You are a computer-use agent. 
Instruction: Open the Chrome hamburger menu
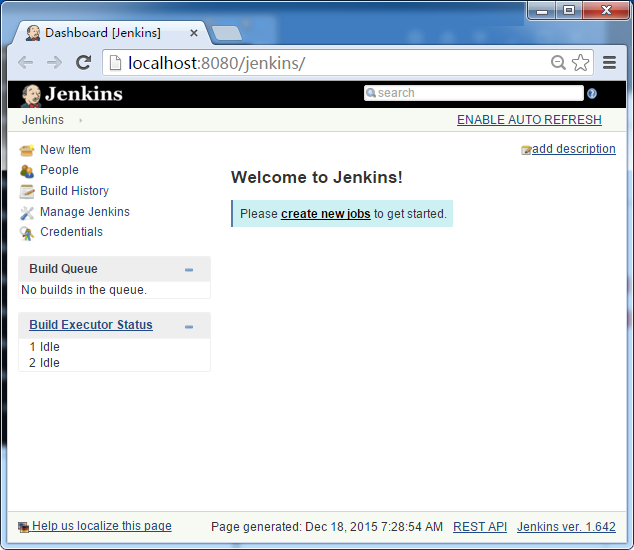pyautogui.click(x=609, y=63)
